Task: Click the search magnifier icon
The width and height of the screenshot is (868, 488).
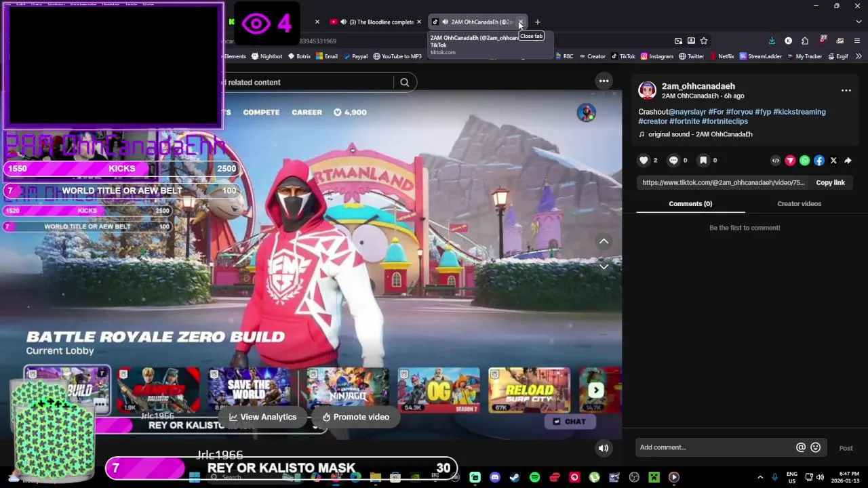Action: pyautogui.click(x=405, y=83)
